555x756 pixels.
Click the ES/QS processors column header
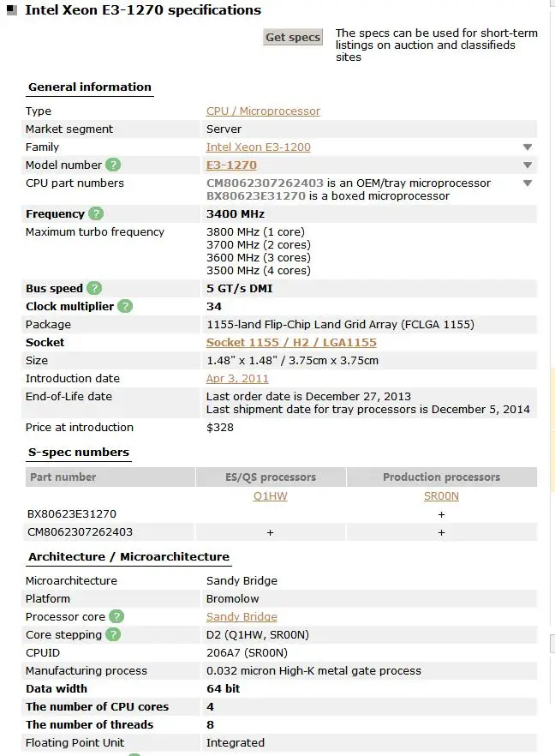(270, 477)
